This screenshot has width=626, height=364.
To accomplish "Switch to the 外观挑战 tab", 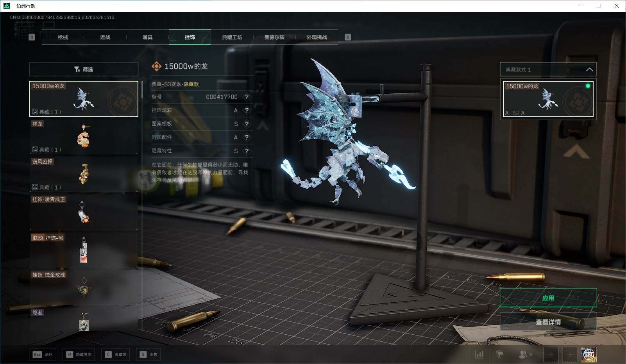I will tap(317, 37).
